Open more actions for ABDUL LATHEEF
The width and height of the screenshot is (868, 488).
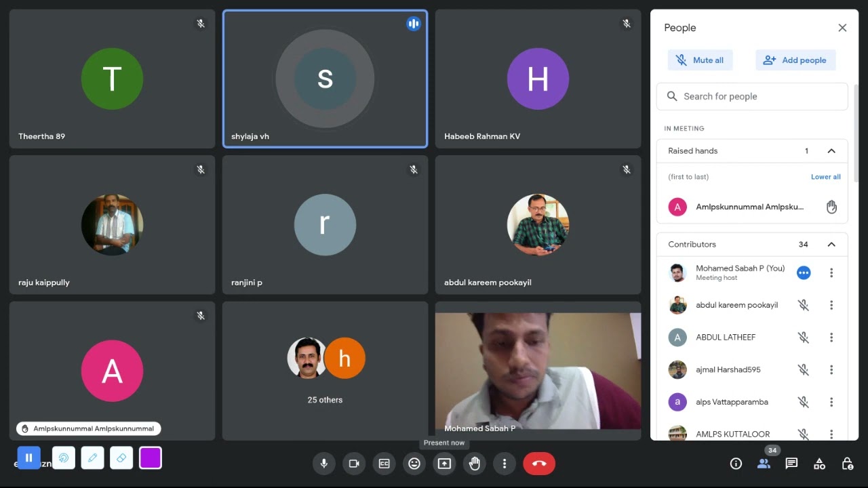(x=831, y=338)
